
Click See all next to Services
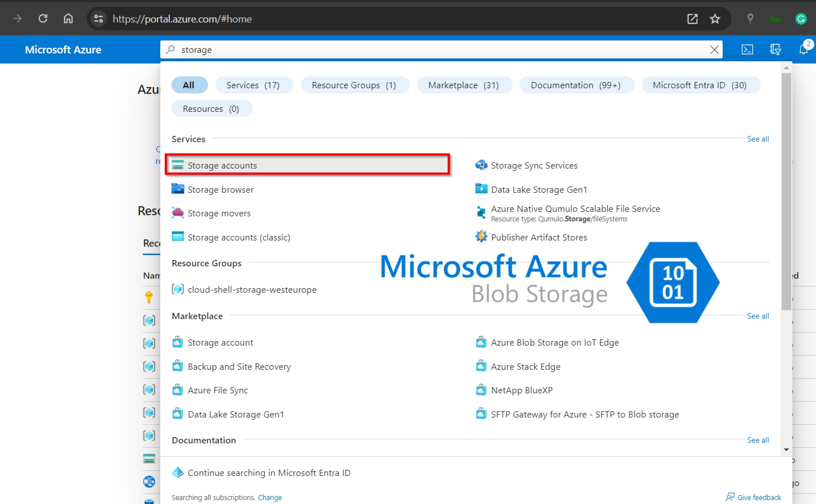pos(758,139)
